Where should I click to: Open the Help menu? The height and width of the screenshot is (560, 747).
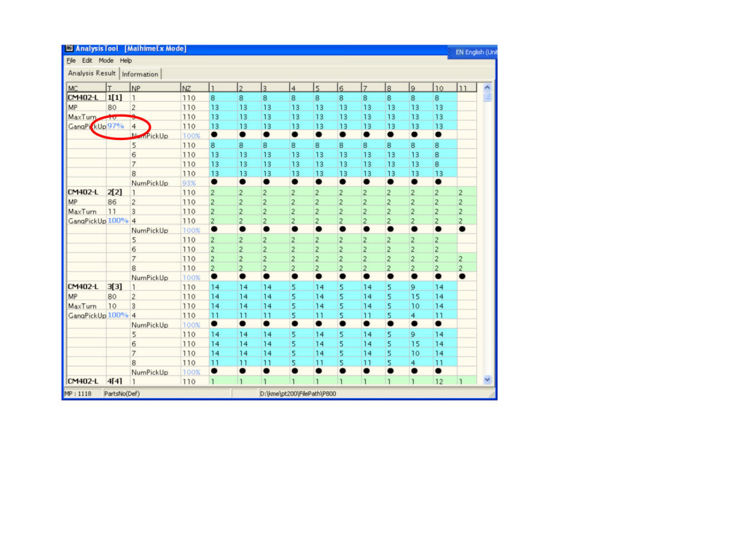coord(126,61)
